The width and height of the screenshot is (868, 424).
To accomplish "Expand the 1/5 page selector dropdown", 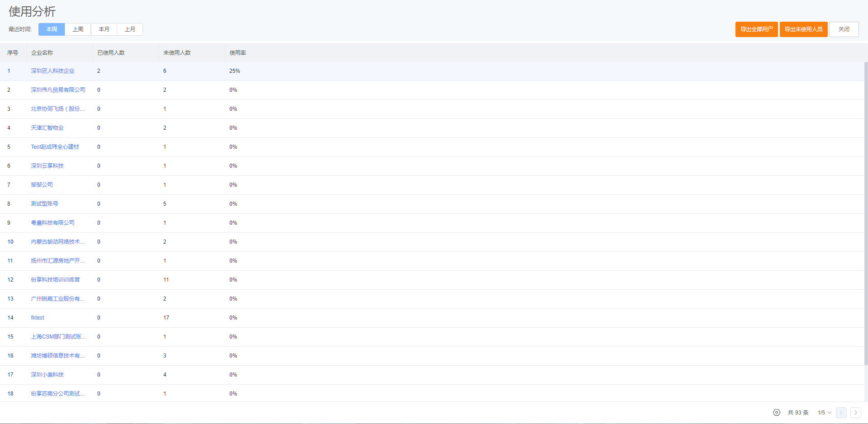I will pos(825,413).
